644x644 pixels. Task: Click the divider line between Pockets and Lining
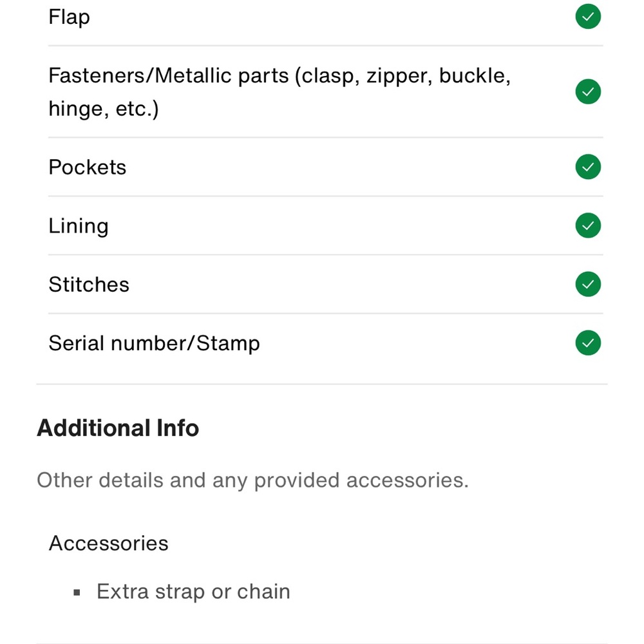click(x=325, y=196)
